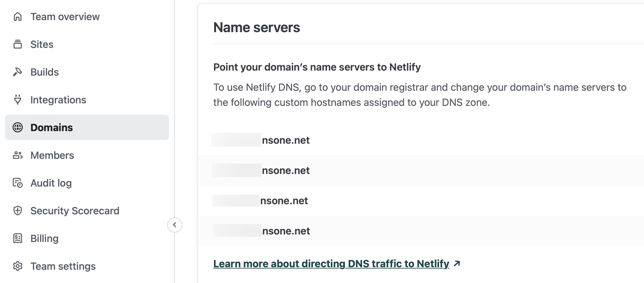
Task: Click the Domains globe icon
Action: click(18, 127)
